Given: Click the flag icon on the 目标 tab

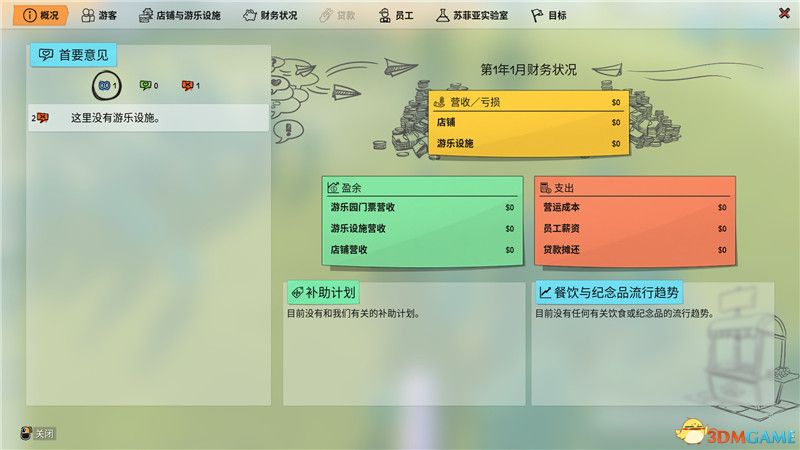Looking at the screenshot, I should [x=537, y=15].
